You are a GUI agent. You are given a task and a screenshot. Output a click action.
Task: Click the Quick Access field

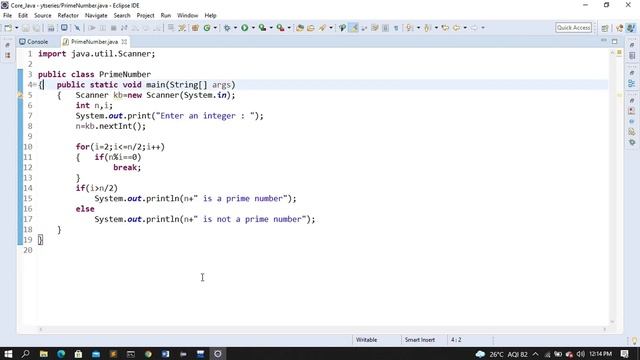click(x=573, y=28)
